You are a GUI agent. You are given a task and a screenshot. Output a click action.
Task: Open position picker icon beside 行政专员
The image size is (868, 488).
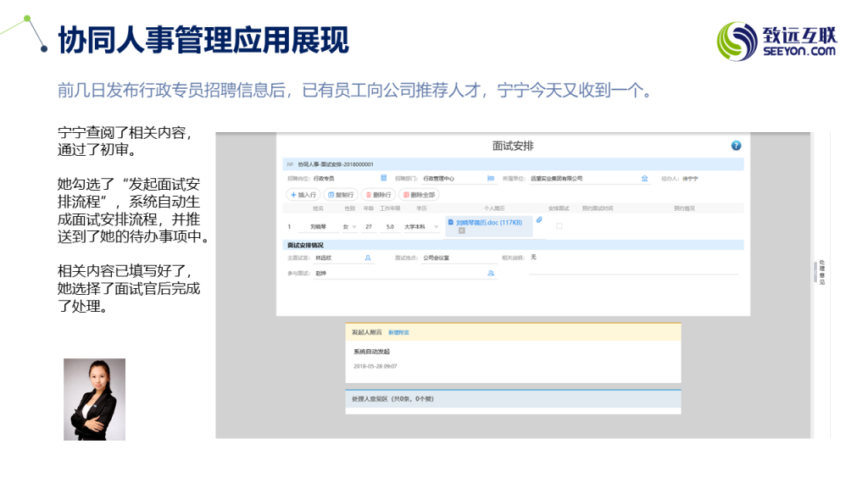coord(383,179)
